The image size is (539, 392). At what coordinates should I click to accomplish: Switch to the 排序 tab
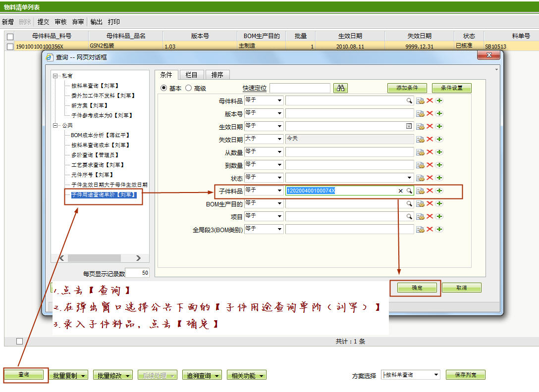pyautogui.click(x=217, y=75)
